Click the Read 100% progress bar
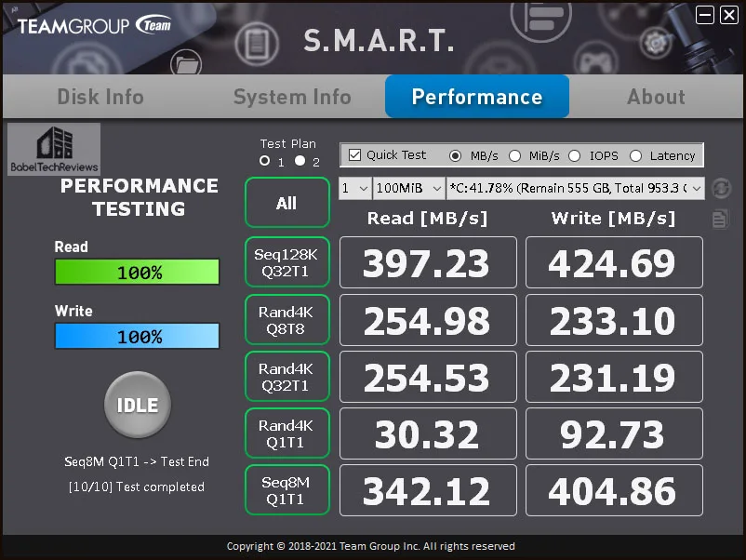This screenshot has width=746, height=560. [x=137, y=272]
